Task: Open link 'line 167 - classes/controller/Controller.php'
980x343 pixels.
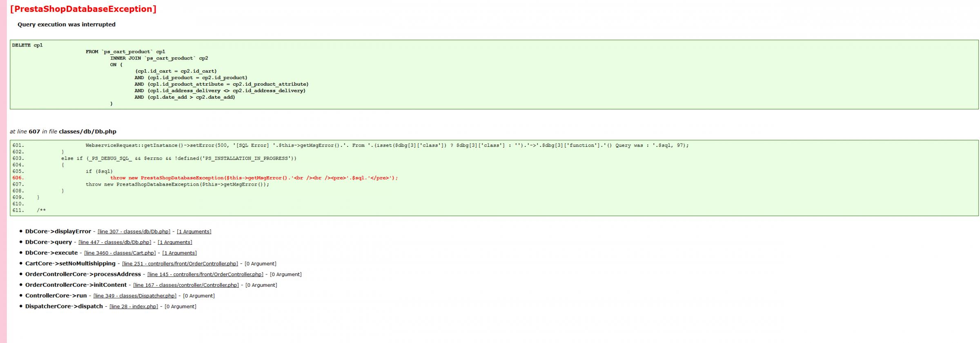Action: point(186,285)
